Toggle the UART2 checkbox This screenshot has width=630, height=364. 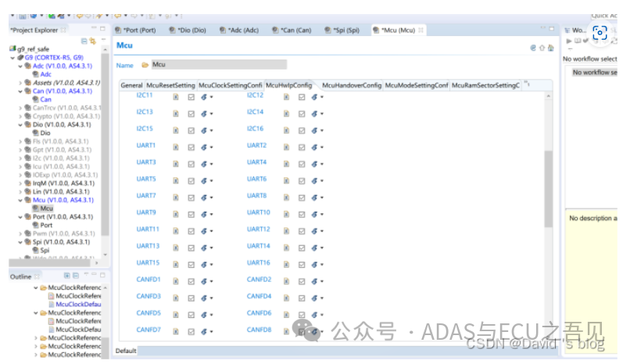pyautogui.click(x=302, y=148)
